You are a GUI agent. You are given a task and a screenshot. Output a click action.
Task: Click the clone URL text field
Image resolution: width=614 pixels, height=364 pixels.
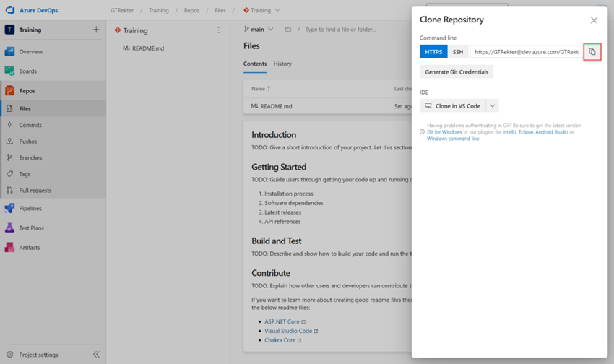(x=527, y=52)
